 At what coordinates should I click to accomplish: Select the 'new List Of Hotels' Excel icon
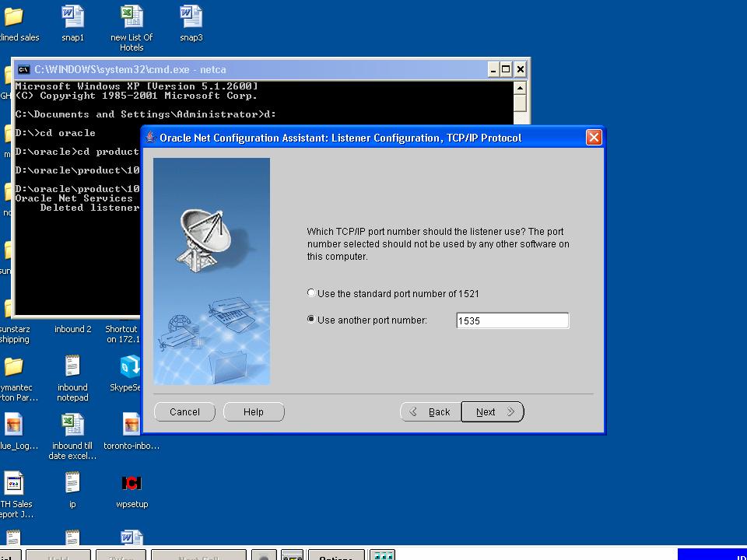tap(132, 16)
